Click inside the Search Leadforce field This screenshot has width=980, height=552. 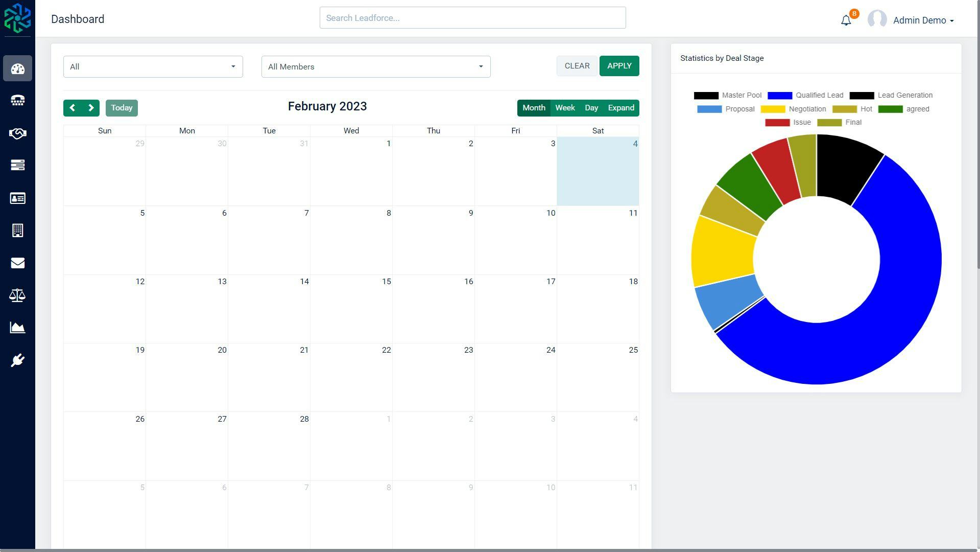tap(472, 17)
